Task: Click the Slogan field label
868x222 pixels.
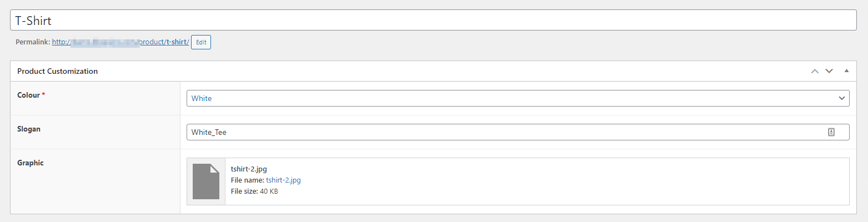Action: pos(29,129)
